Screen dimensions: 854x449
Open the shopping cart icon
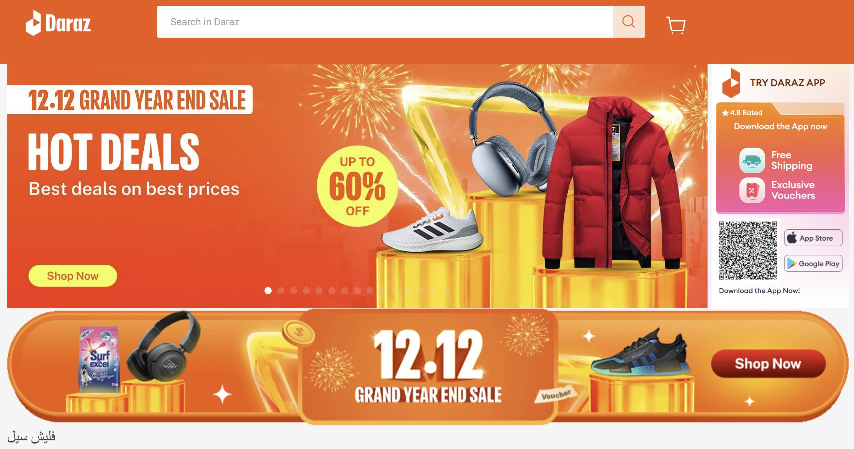(x=675, y=25)
